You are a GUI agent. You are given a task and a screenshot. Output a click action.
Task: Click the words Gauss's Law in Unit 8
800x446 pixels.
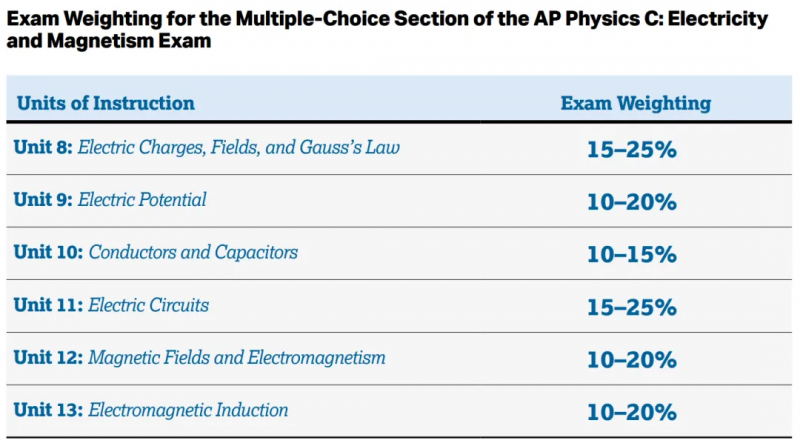tap(349, 147)
